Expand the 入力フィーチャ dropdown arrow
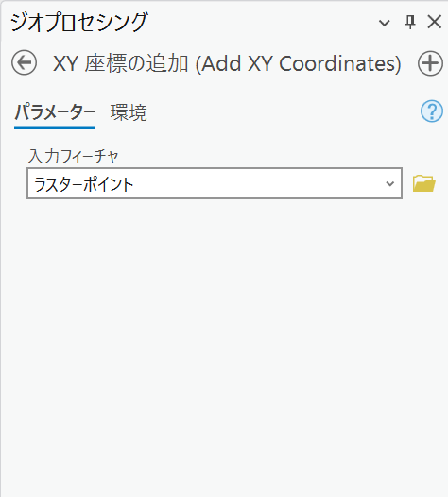Viewport: 448px width, 497px height. pyautogui.click(x=389, y=183)
